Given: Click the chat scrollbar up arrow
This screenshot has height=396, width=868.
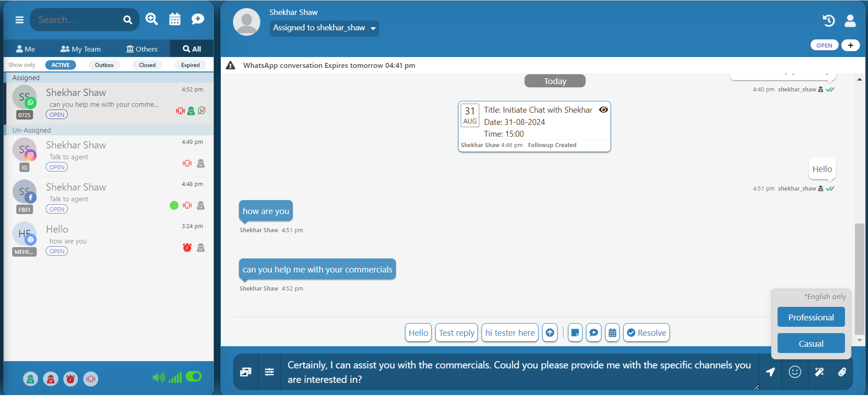Looking at the screenshot, I should [859, 79].
